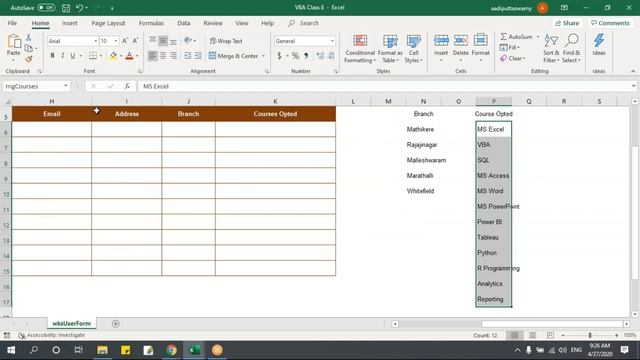This screenshot has height=360, width=640.
Task: Click the Delete cells icon
Action: 460,41
